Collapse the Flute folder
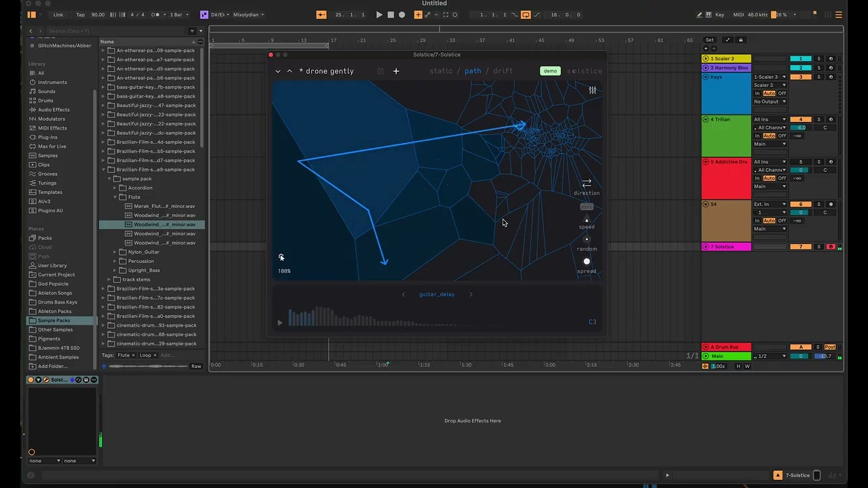Viewport: 868px width, 488px height. (x=115, y=197)
